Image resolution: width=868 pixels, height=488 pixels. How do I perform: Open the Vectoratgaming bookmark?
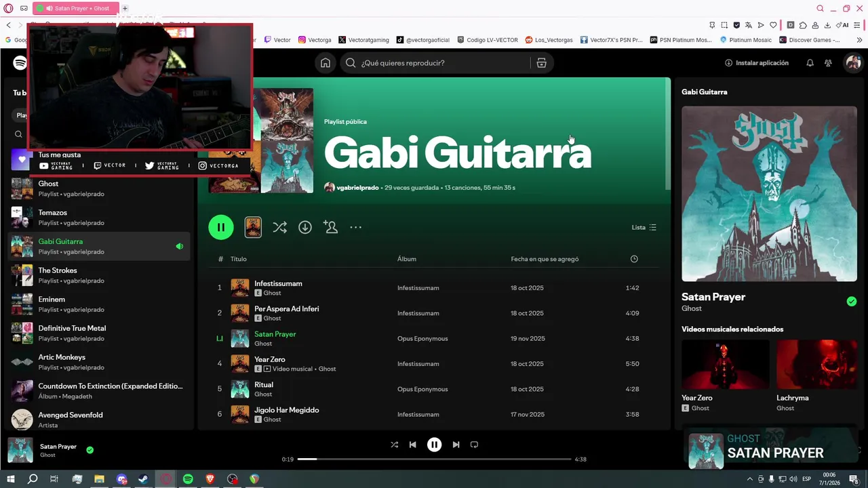363,40
